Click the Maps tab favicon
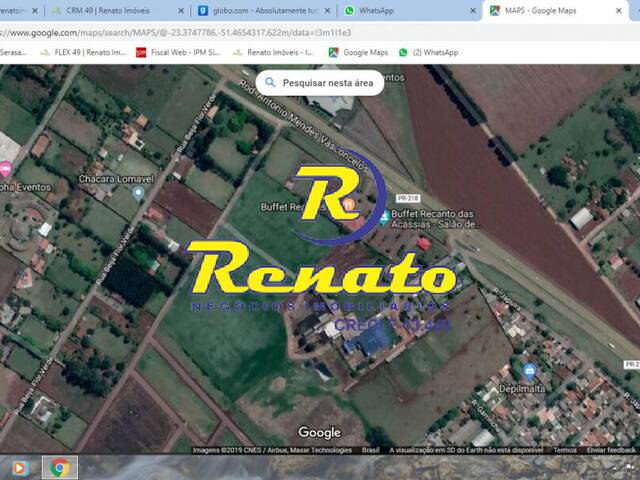 pos(495,11)
